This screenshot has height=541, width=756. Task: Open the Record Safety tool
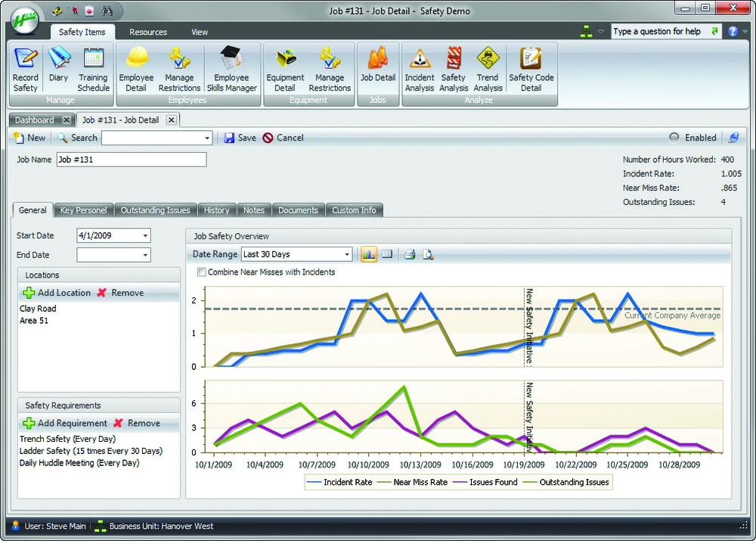pos(26,69)
